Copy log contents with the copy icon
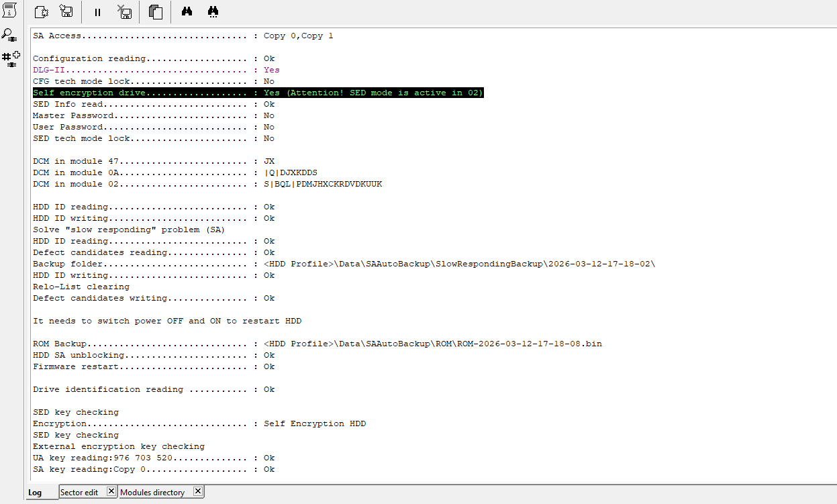This screenshot has height=504, width=837. pyautogui.click(x=156, y=12)
